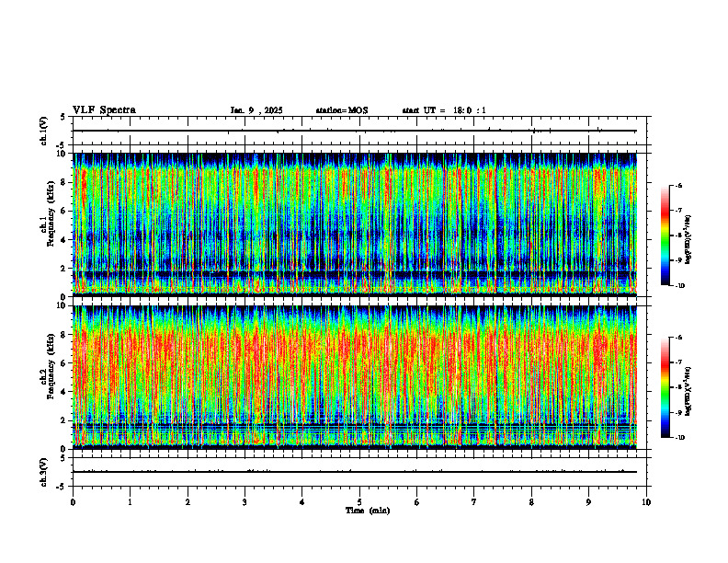The width and height of the screenshot is (728, 563).
Task: Click the ch.1 voltage waveform trace
Action: click(355, 131)
